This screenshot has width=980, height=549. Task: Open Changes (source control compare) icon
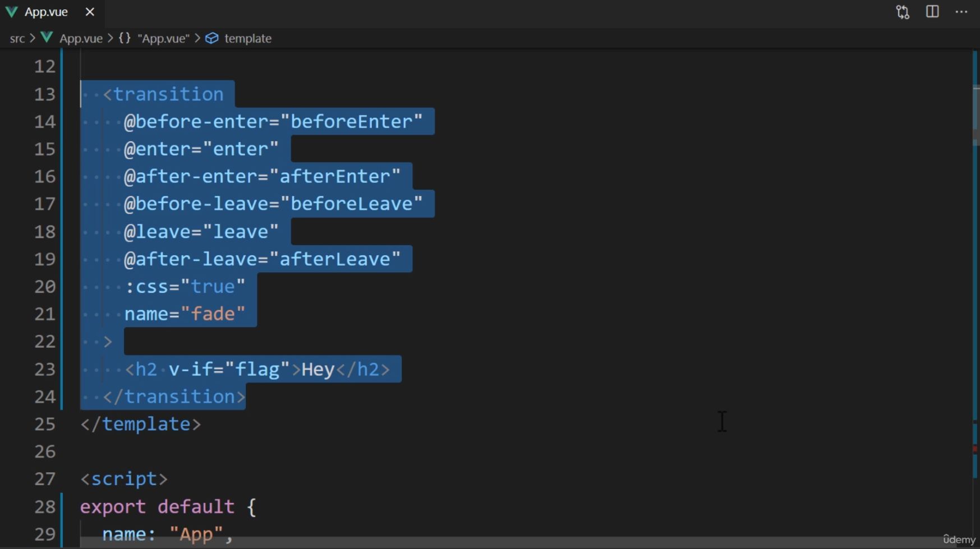(903, 12)
